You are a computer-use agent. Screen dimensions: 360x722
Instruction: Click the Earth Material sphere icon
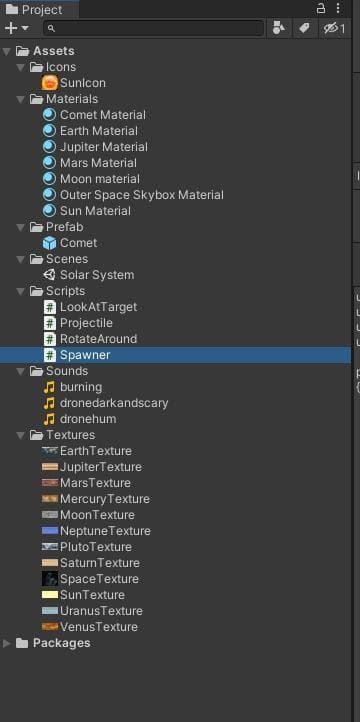point(49,131)
